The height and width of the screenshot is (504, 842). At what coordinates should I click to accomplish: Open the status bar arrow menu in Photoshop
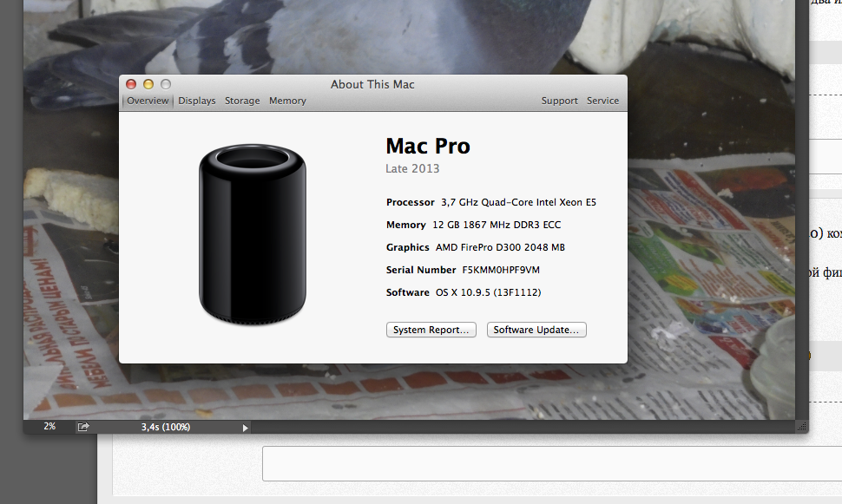pyautogui.click(x=246, y=428)
